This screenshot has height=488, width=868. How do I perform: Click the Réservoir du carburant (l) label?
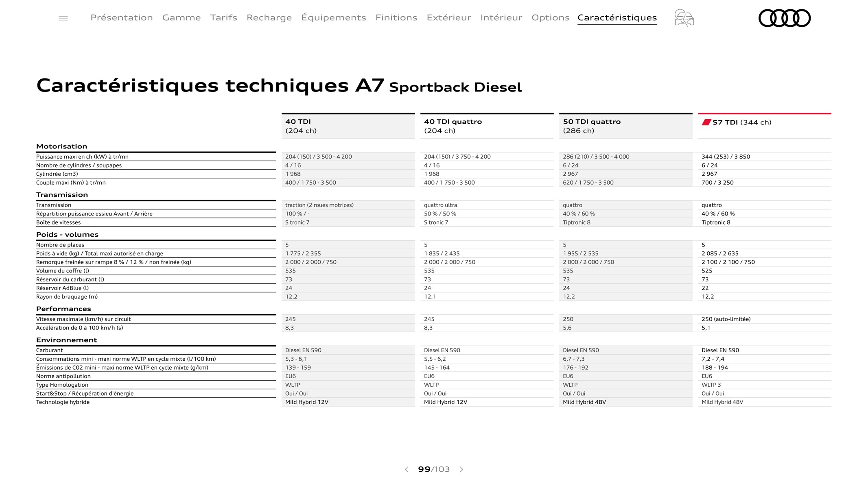[x=70, y=279]
